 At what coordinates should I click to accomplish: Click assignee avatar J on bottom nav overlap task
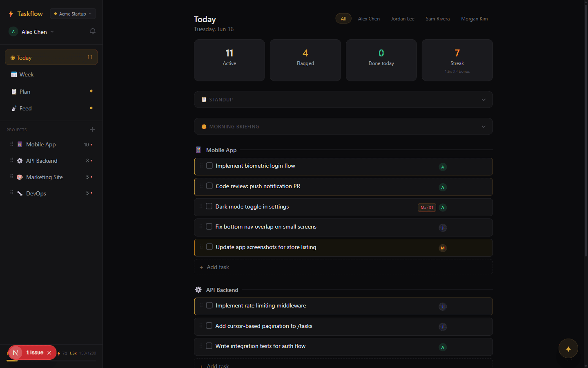[443, 228]
